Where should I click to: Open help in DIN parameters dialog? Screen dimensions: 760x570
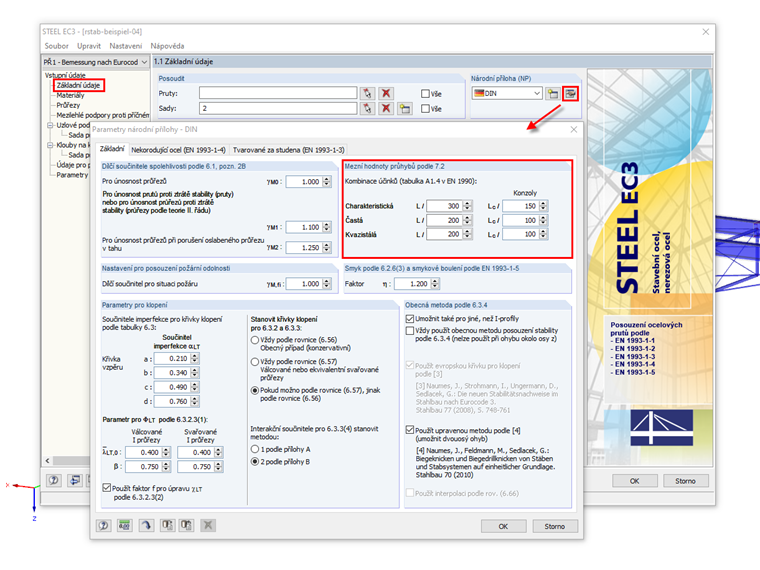click(x=103, y=525)
